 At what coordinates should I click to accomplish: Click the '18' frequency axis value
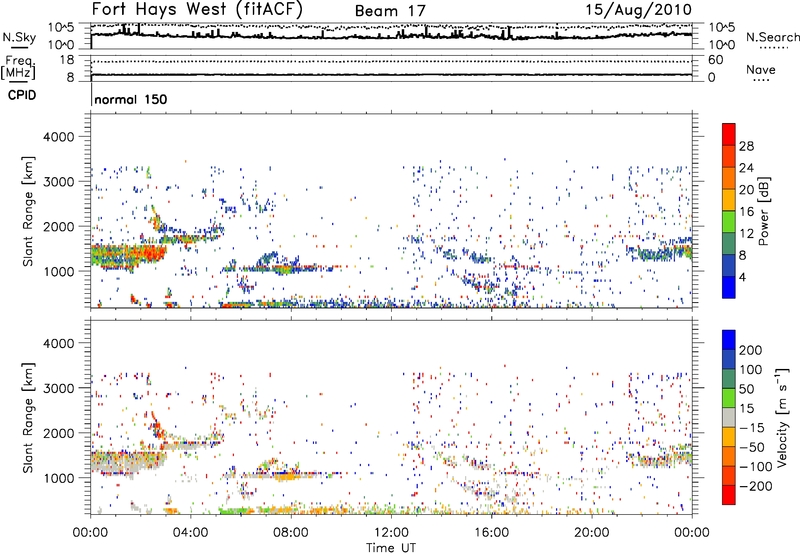[x=67, y=60]
